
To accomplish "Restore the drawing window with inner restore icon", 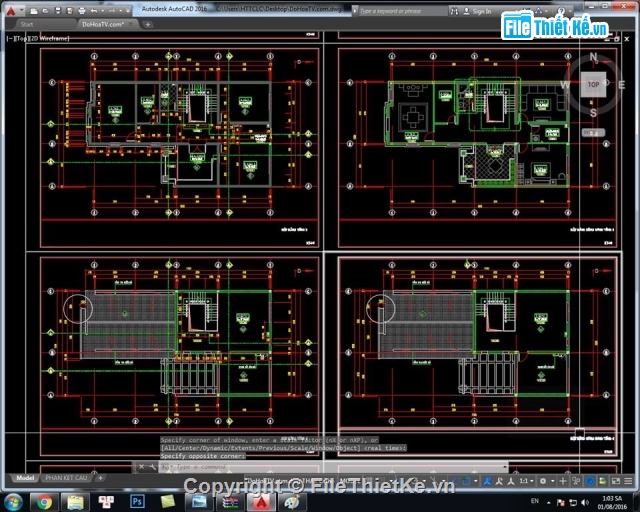I will (616, 39).
